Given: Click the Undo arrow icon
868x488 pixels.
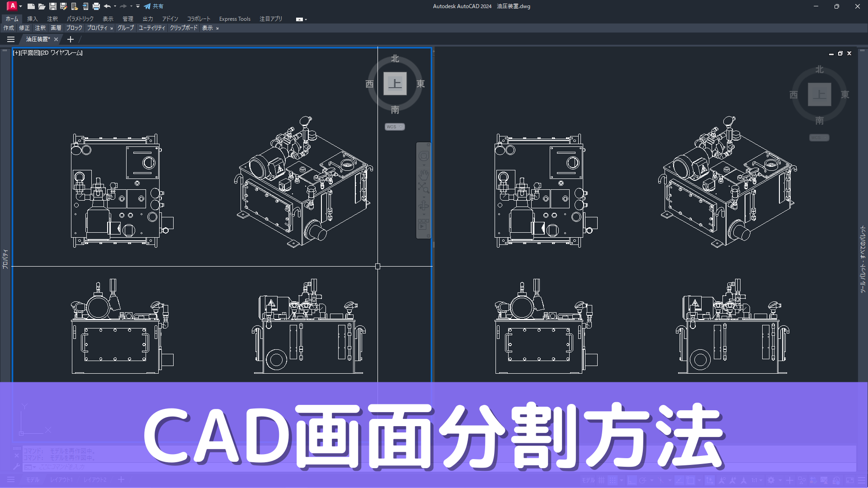Looking at the screenshot, I should [x=107, y=6].
